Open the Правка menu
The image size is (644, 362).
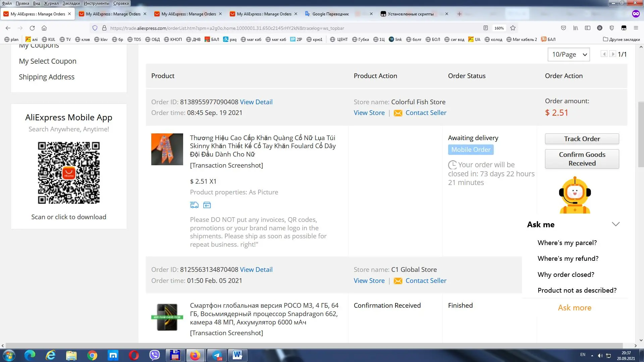click(x=22, y=3)
